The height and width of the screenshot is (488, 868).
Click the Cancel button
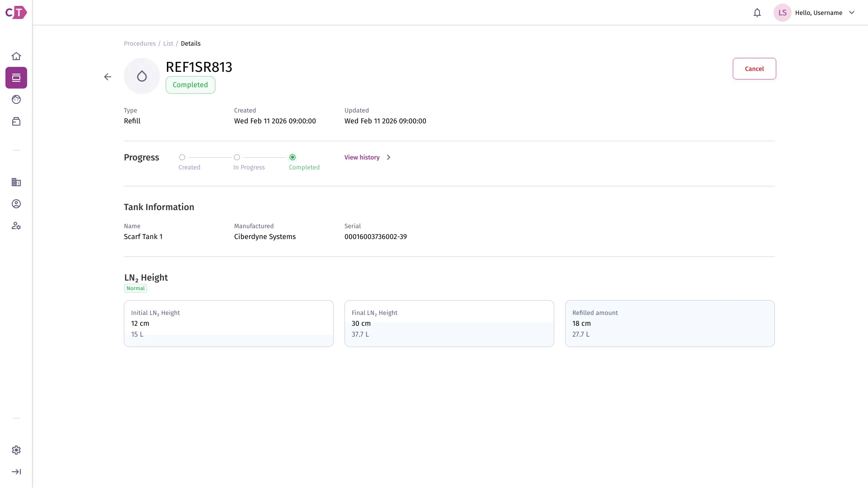754,69
